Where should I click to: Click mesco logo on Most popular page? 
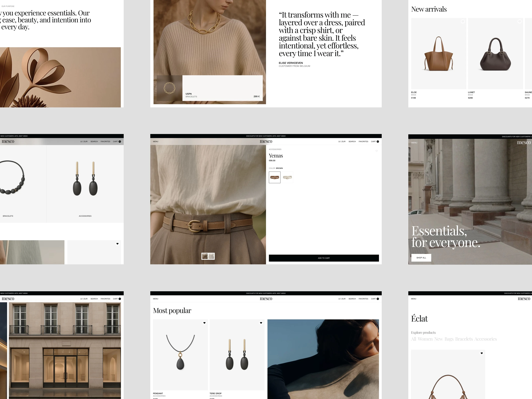[x=266, y=299]
